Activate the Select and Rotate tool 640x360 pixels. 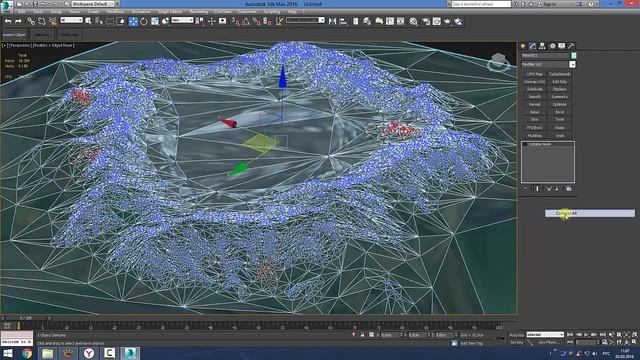[144, 21]
